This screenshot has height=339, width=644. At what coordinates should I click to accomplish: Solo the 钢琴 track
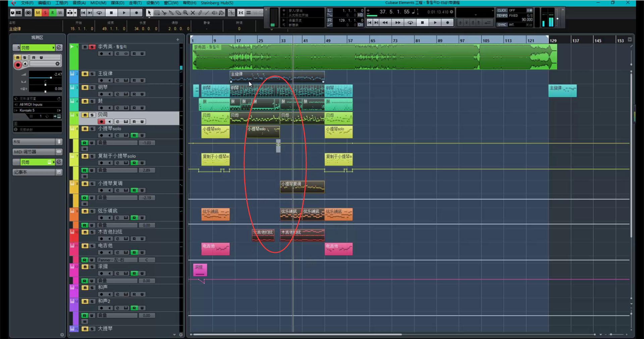92,87
